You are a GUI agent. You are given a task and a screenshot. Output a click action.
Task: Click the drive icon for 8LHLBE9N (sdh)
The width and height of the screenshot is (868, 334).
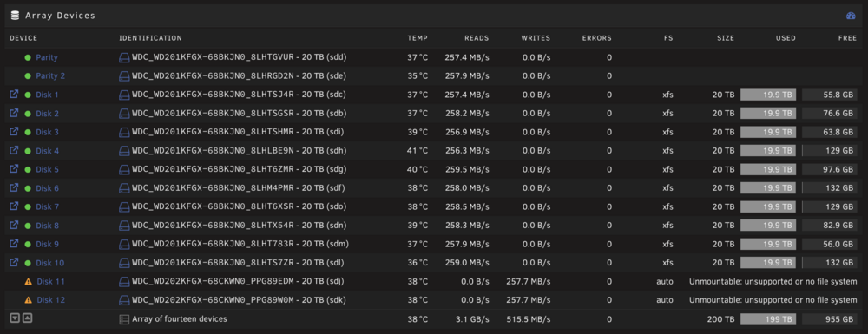[124, 150]
